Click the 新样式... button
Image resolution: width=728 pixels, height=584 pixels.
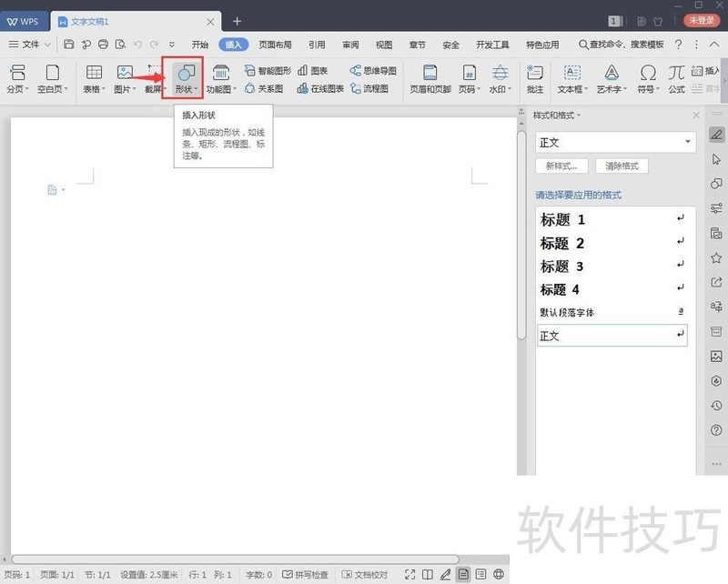[562, 166]
